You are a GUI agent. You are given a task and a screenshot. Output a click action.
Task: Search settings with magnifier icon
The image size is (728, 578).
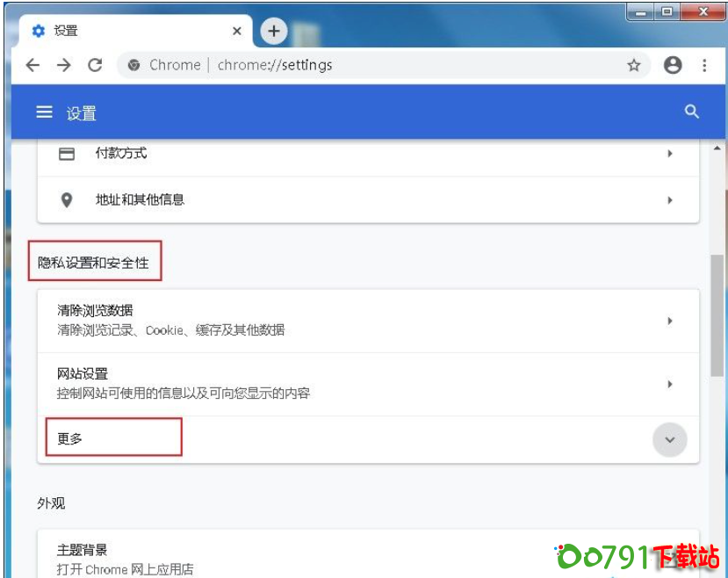692,112
